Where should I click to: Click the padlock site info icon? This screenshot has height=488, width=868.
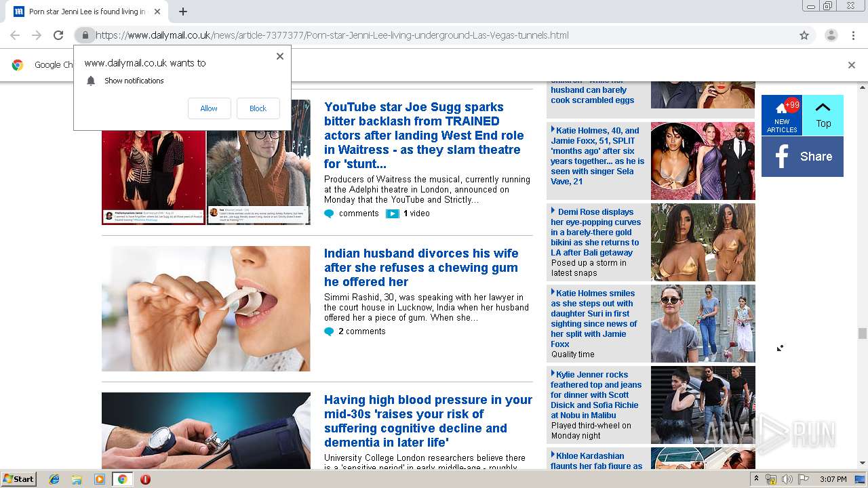click(85, 35)
